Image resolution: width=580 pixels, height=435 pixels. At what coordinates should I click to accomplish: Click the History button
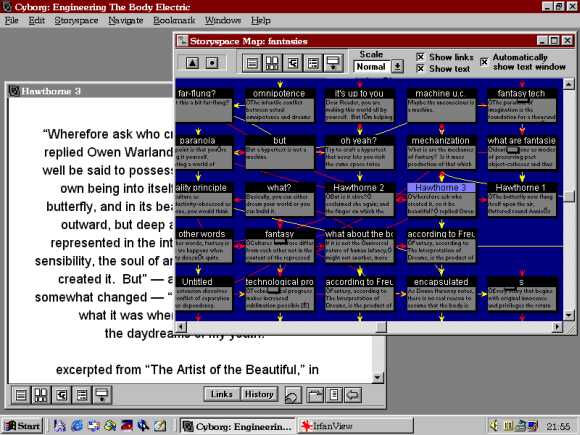pyautogui.click(x=259, y=394)
